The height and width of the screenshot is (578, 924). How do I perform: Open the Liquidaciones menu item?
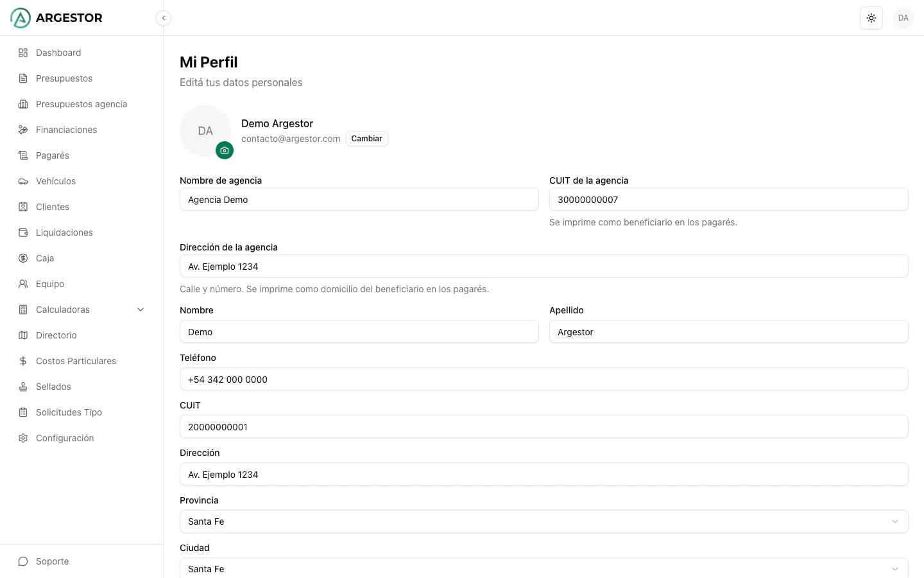pyautogui.click(x=82, y=232)
